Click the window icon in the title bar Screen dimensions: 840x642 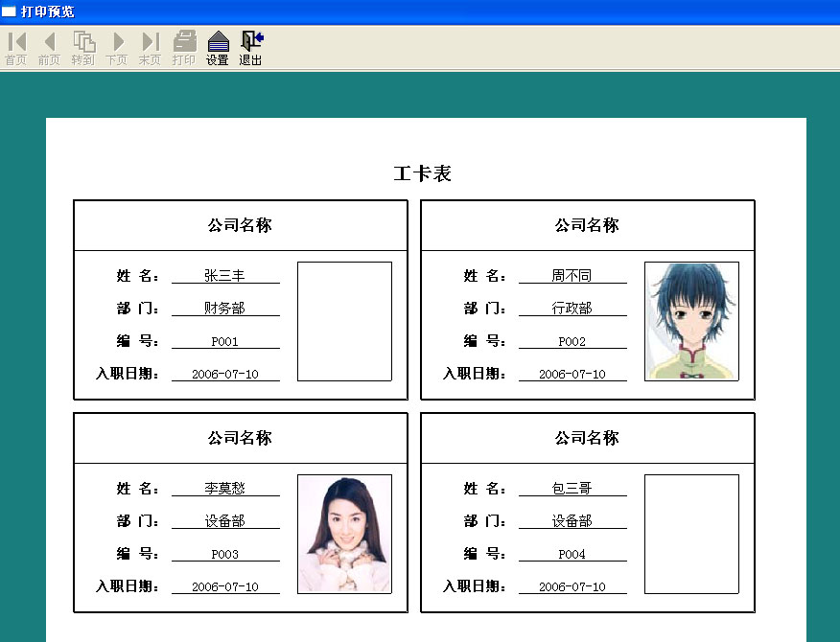[x=9, y=11]
